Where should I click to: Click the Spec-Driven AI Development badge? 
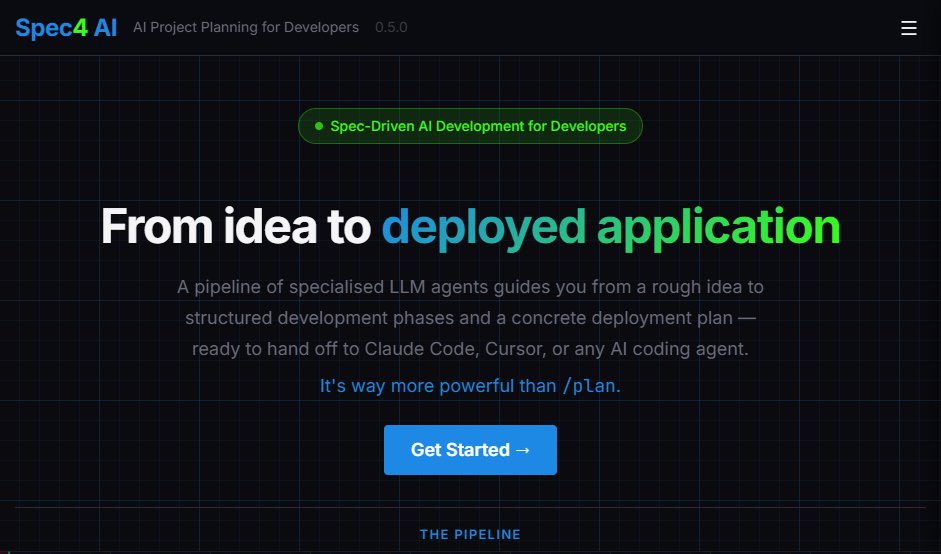(x=470, y=126)
